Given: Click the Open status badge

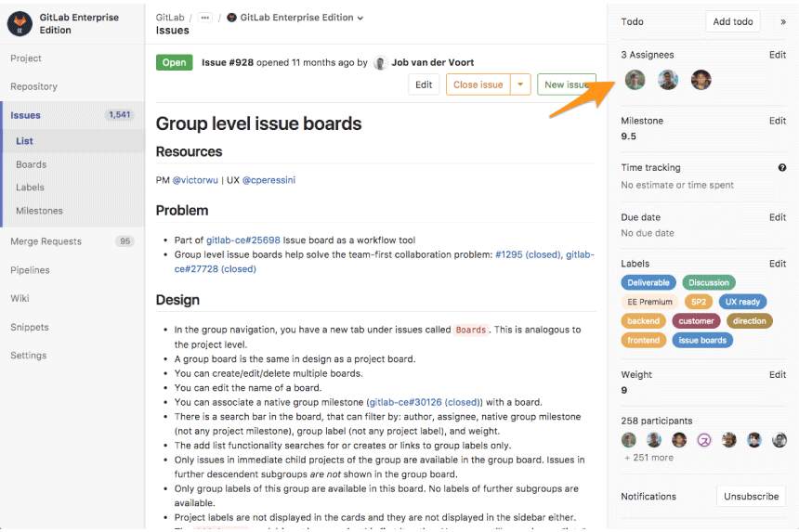Looking at the screenshot, I should 175,62.
